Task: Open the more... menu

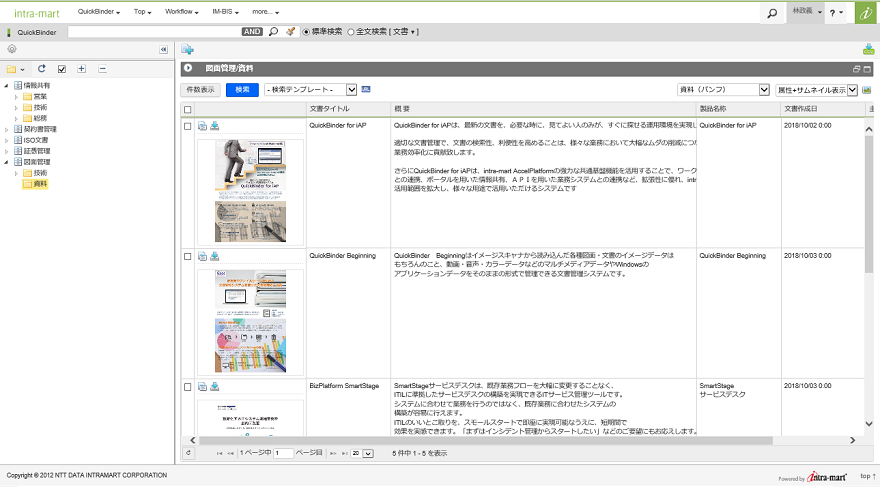Action: [x=265, y=12]
